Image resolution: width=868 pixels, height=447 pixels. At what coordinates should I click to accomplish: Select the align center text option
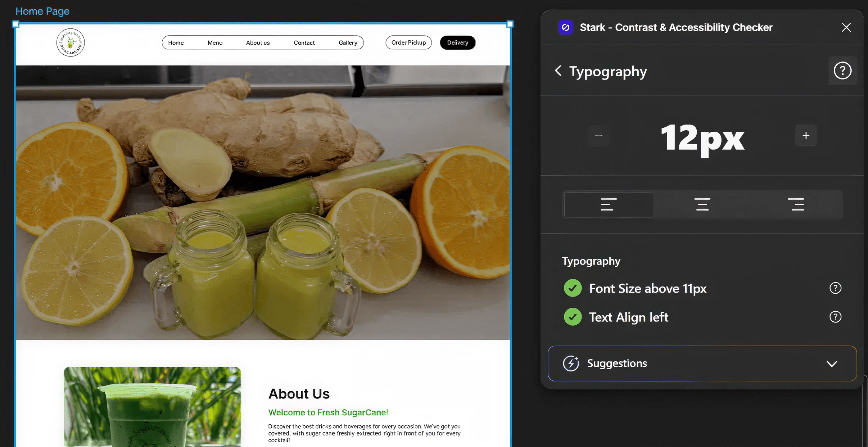tap(702, 204)
